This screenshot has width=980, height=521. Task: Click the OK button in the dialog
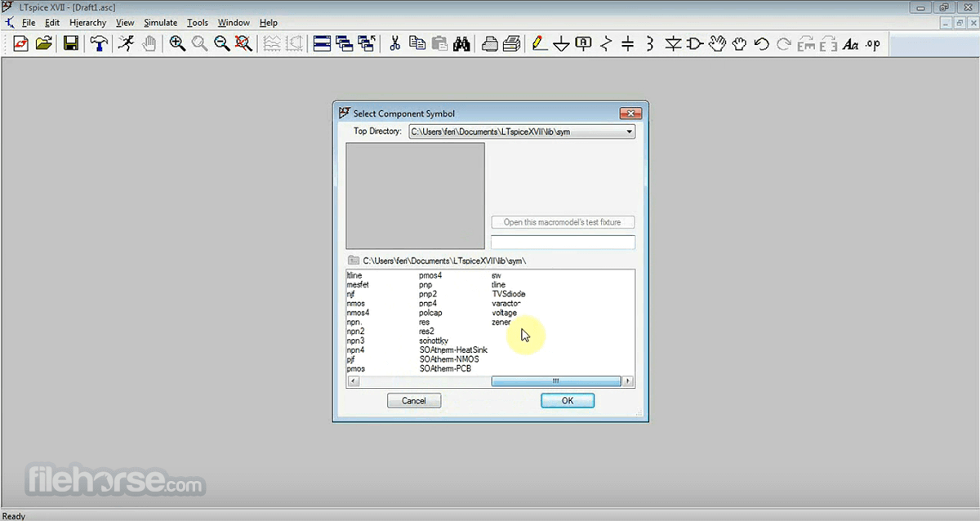tap(568, 400)
